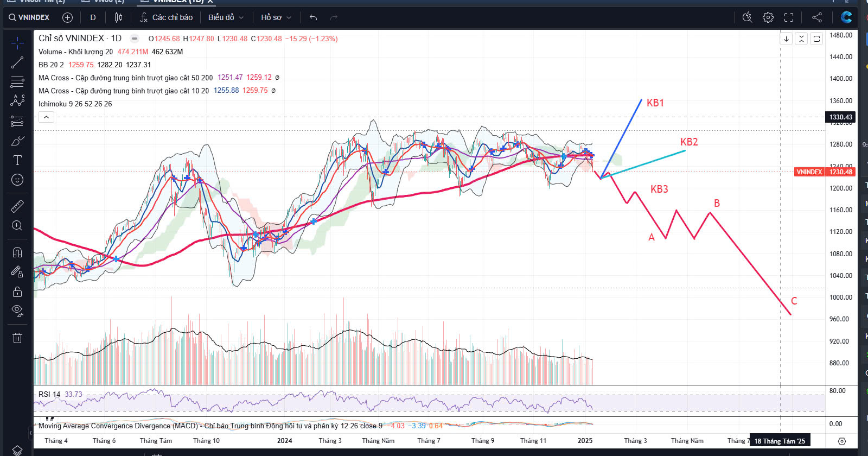Open the emoji icons tool
This screenshot has width=868, height=456.
click(x=17, y=180)
